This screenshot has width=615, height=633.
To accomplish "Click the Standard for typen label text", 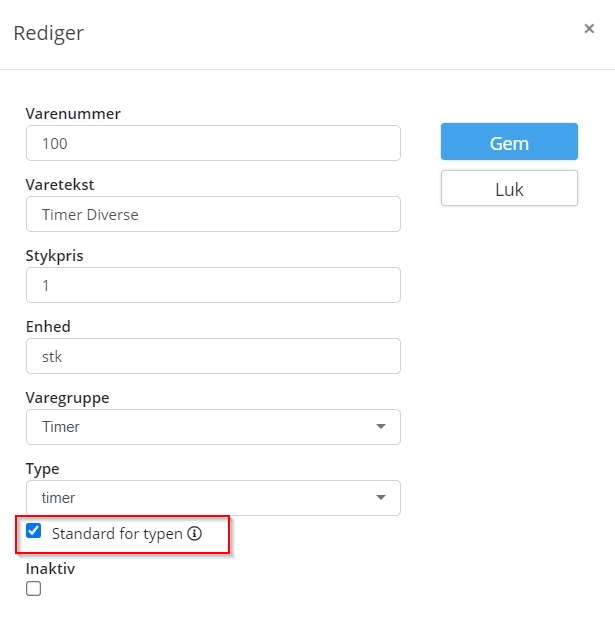I will [117, 534].
